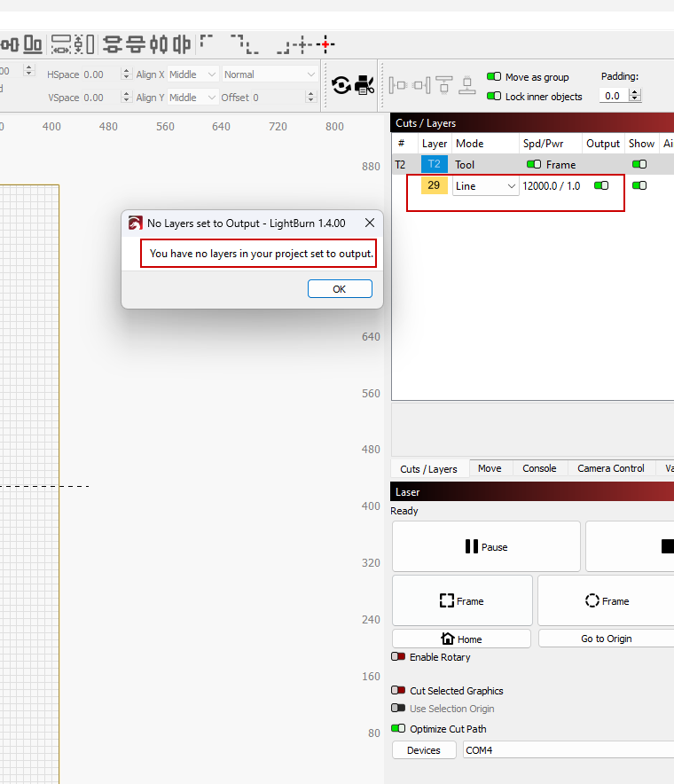Expand the Normal style dropdown
The height and width of the screenshot is (784, 674).
[270, 74]
